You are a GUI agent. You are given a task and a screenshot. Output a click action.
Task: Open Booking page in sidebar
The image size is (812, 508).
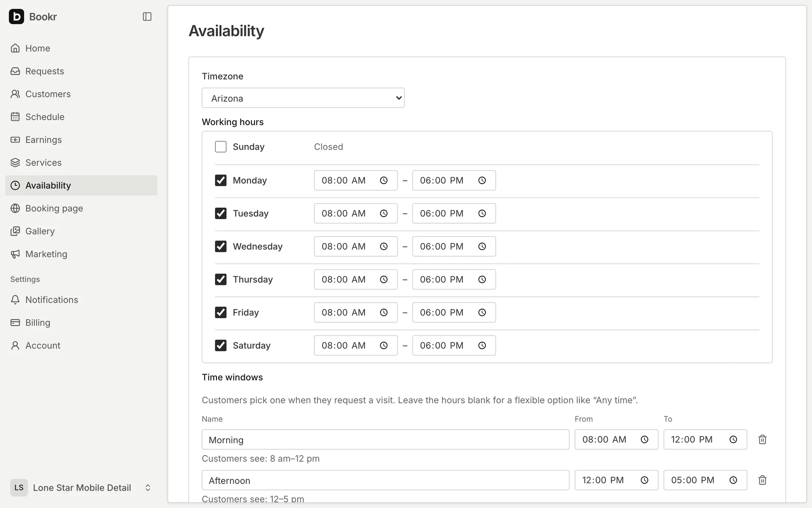tap(81, 208)
